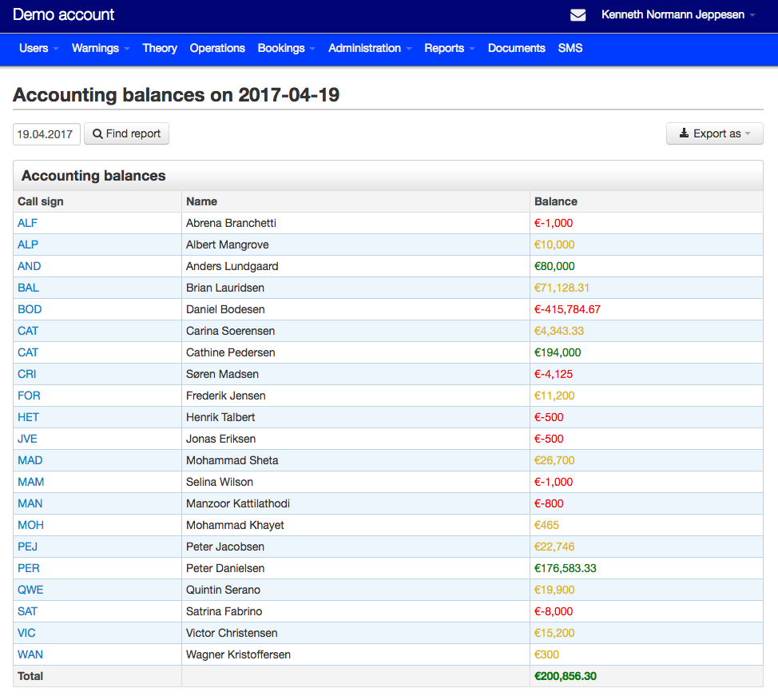
Task: Click the Find report button
Action: 126,133
